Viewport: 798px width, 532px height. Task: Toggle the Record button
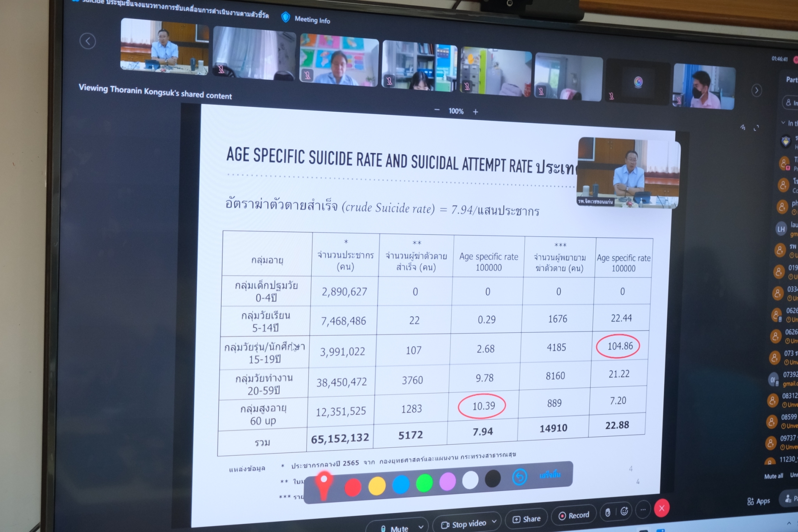574,515
